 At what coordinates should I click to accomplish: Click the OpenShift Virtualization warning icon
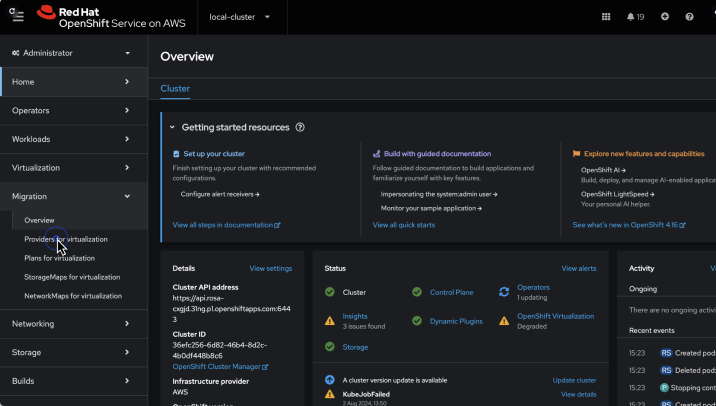pos(504,320)
